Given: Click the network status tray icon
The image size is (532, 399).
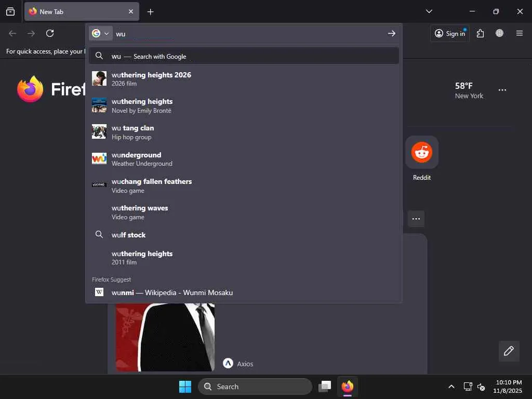Looking at the screenshot, I should coord(468,387).
